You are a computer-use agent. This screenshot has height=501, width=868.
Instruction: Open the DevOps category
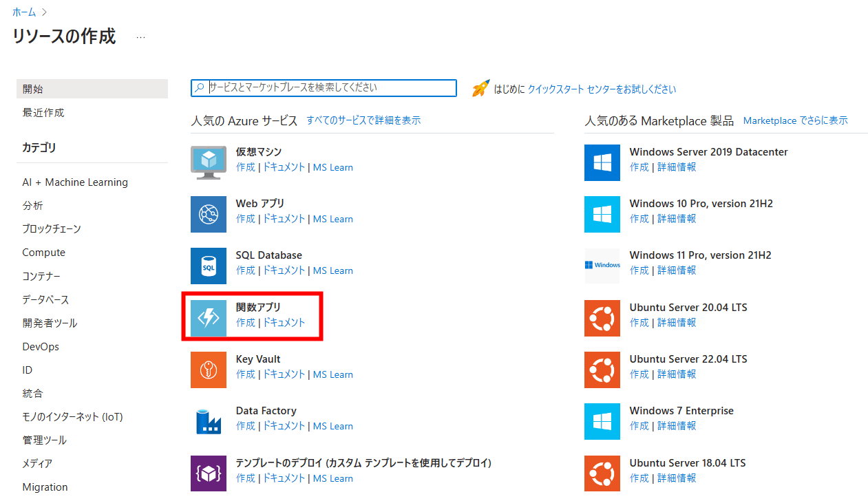[41, 346]
